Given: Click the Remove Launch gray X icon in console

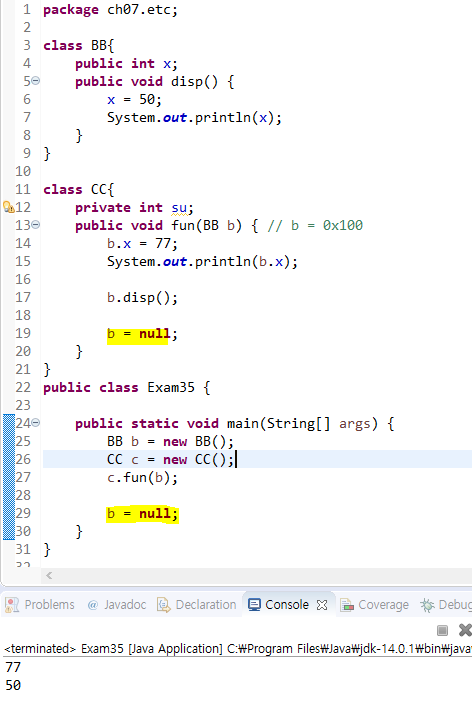Looking at the screenshot, I should pos(465,630).
